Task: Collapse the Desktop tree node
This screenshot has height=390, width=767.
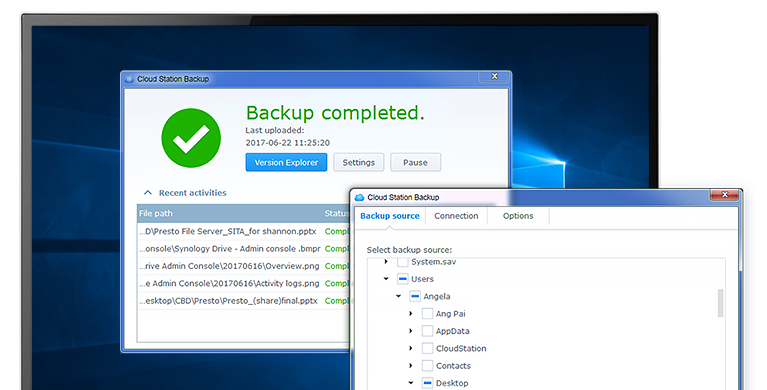Action: (x=411, y=383)
